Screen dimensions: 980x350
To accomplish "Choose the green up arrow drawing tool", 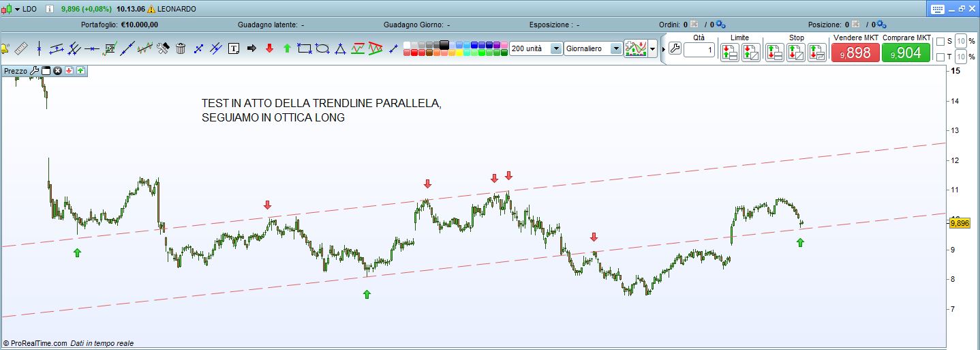I will pos(287,48).
